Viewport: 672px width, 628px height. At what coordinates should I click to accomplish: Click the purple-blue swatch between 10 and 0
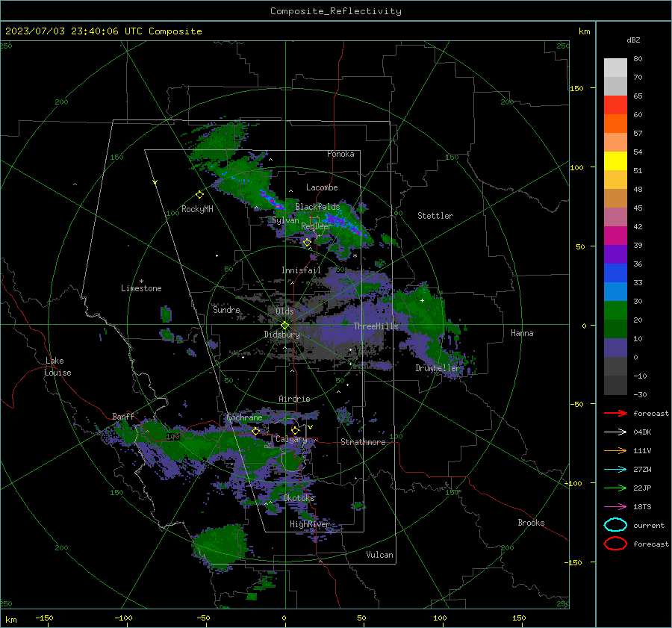(x=615, y=348)
